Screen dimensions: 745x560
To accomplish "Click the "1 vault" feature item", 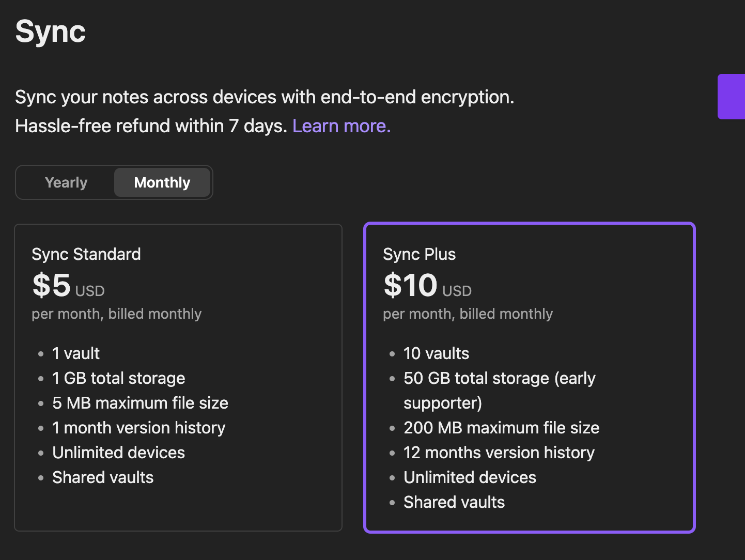I will click(76, 353).
